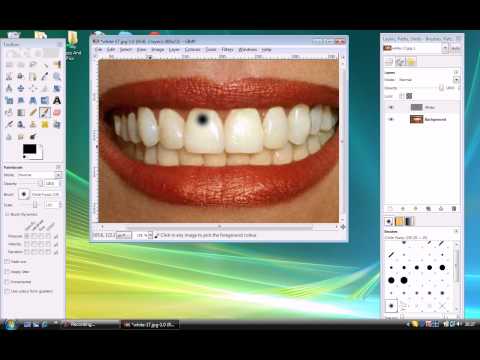
Task: Select the Dodge/Burn tool
Action: 33,137
